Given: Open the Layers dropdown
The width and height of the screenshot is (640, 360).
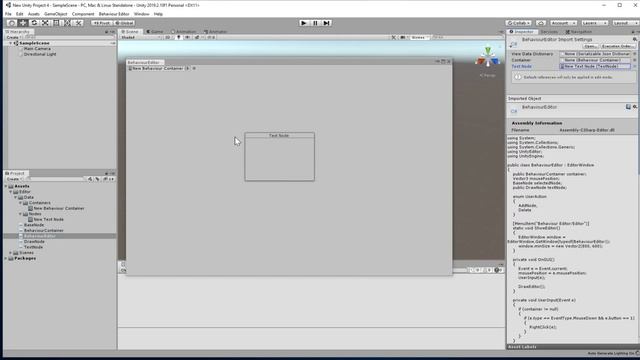Looking at the screenshot, I should 594,23.
